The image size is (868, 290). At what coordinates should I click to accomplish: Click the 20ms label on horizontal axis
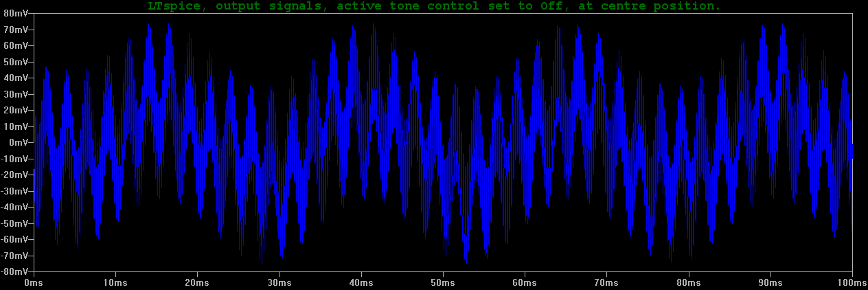click(x=197, y=282)
